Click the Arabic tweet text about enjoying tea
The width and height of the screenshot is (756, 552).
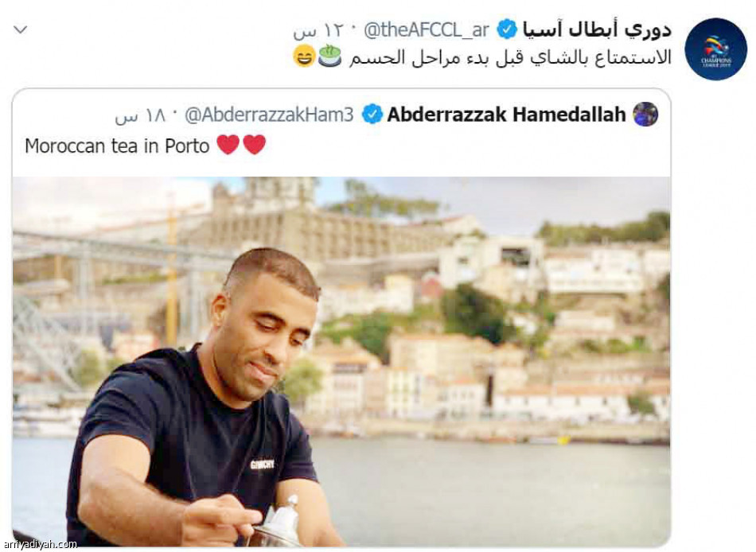pos(510,57)
